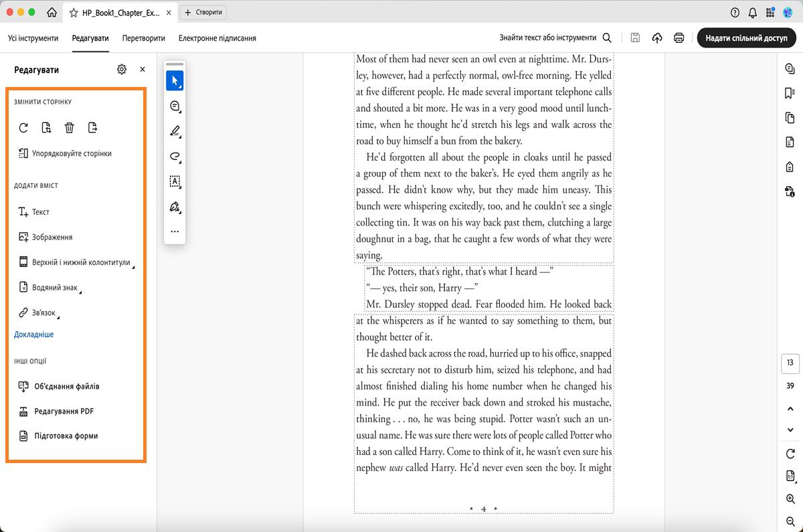Open Об'єднання файлів option
803x532 pixels.
point(59,386)
